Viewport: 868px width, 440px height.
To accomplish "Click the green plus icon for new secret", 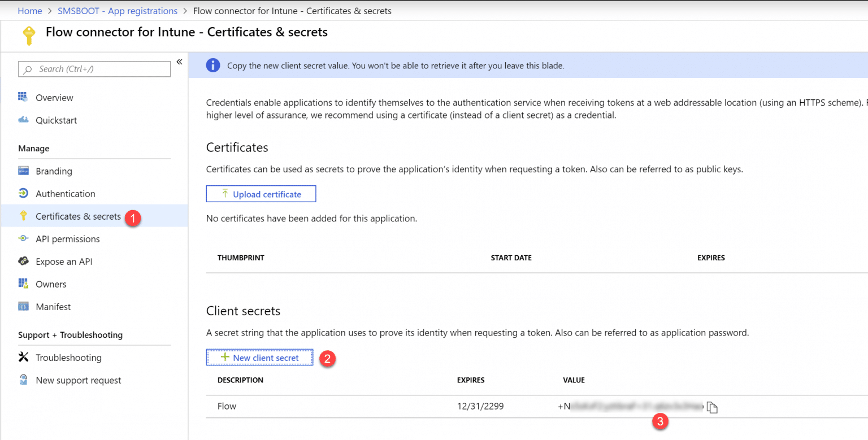I will click(225, 357).
